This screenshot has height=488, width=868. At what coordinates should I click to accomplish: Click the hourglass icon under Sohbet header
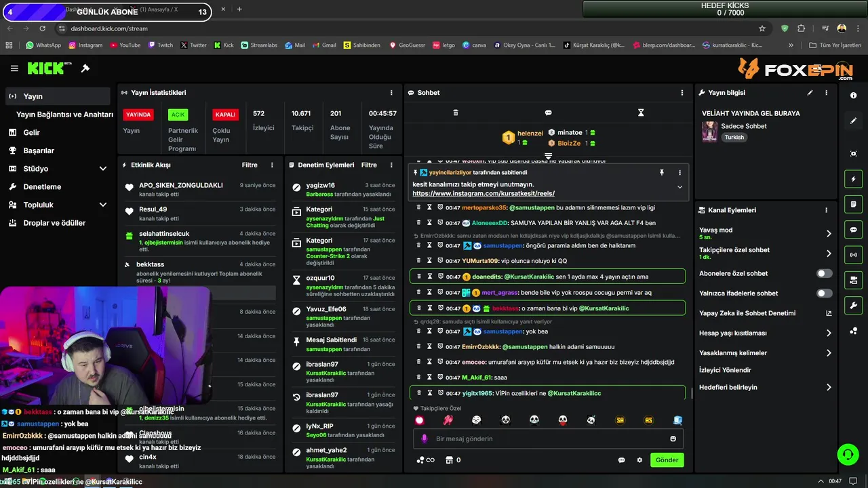click(641, 113)
